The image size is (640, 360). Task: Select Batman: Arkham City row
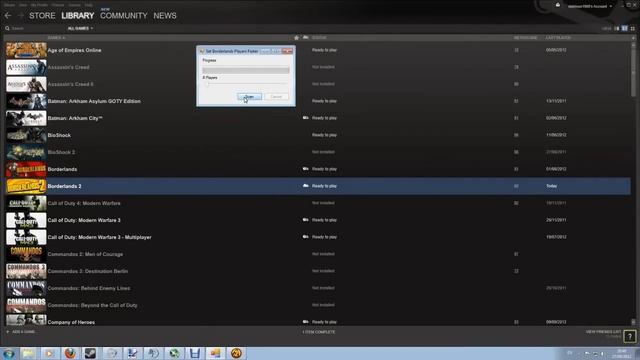(x=317, y=118)
